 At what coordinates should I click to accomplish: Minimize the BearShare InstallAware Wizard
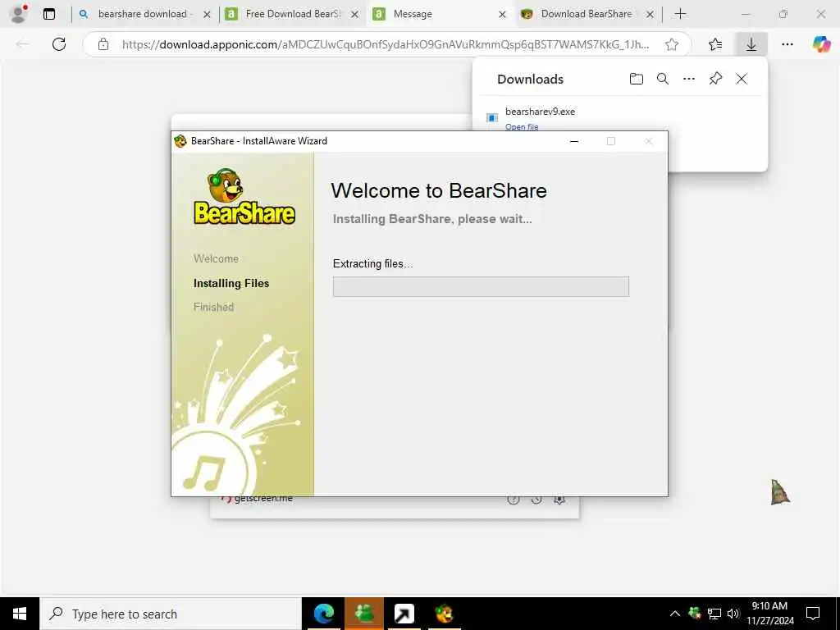(x=574, y=141)
